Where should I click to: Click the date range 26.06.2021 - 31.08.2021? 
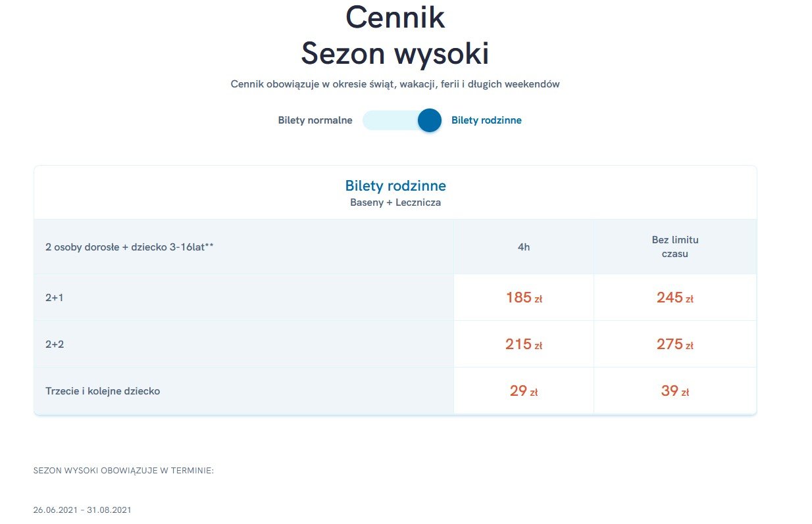pos(82,510)
